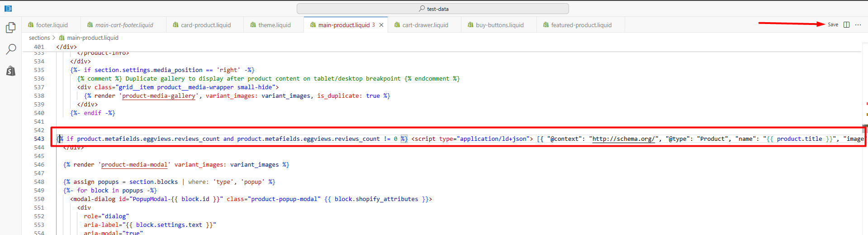The width and height of the screenshot is (868, 235).
Task: Click the Save button
Action: point(833,25)
